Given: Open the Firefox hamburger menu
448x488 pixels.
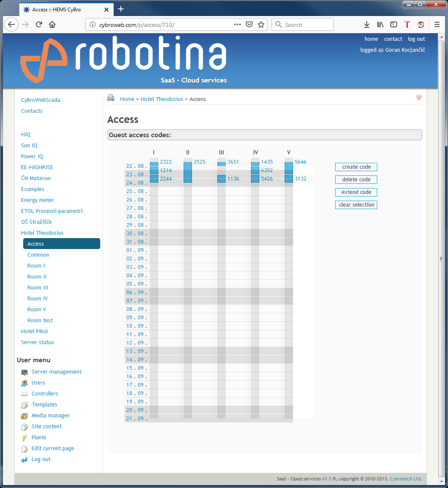Looking at the screenshot, I should tap(437, 24).
